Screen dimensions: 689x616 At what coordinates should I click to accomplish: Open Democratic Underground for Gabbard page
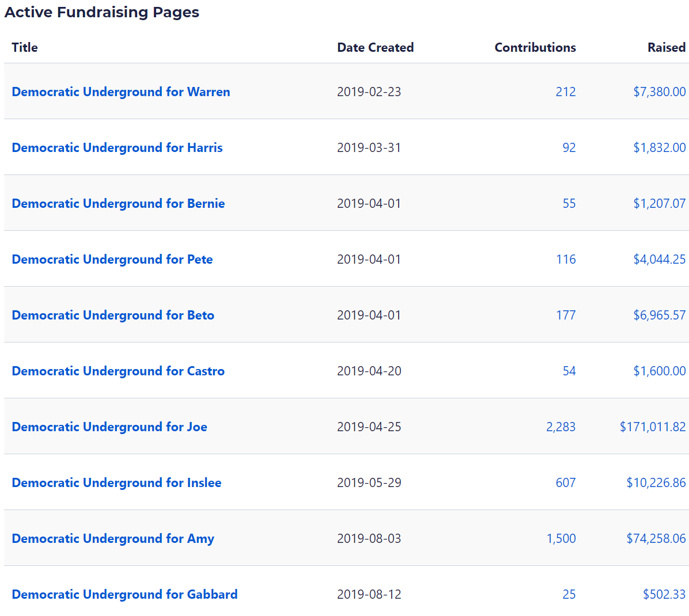pyautogui.click(x=124, y=595)
